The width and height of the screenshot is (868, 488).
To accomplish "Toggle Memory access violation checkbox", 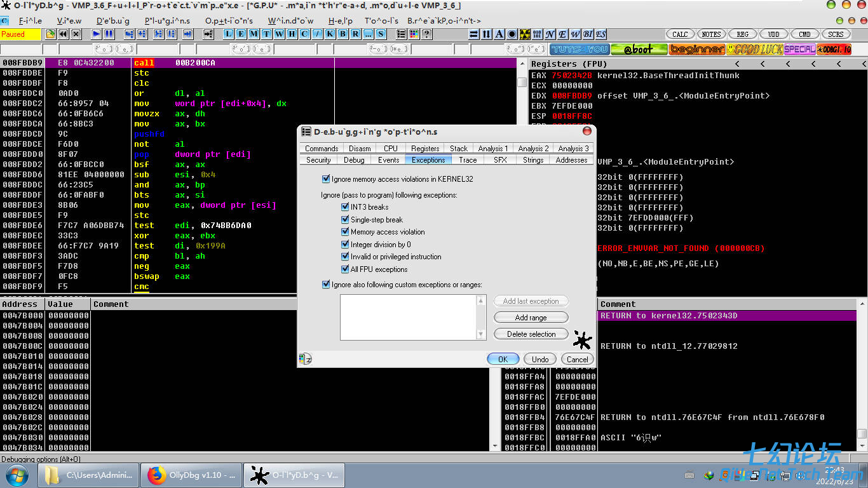I will point(346,232).
